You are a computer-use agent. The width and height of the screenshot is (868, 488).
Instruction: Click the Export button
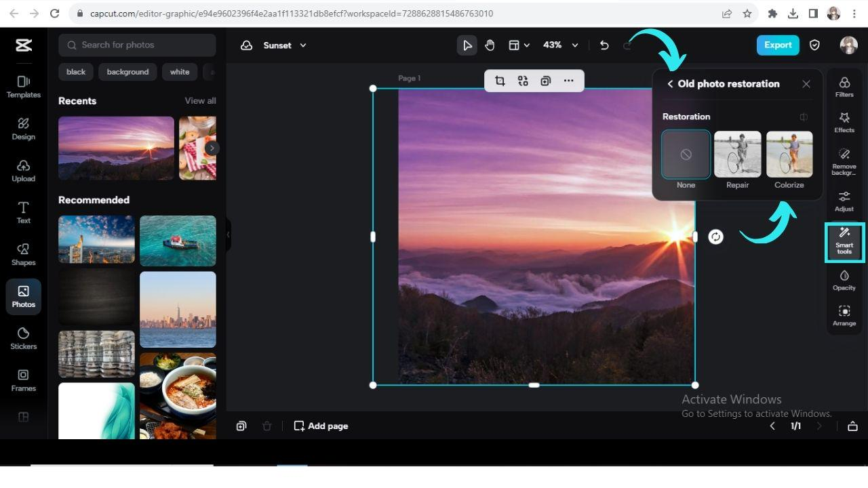click(778, 45)
